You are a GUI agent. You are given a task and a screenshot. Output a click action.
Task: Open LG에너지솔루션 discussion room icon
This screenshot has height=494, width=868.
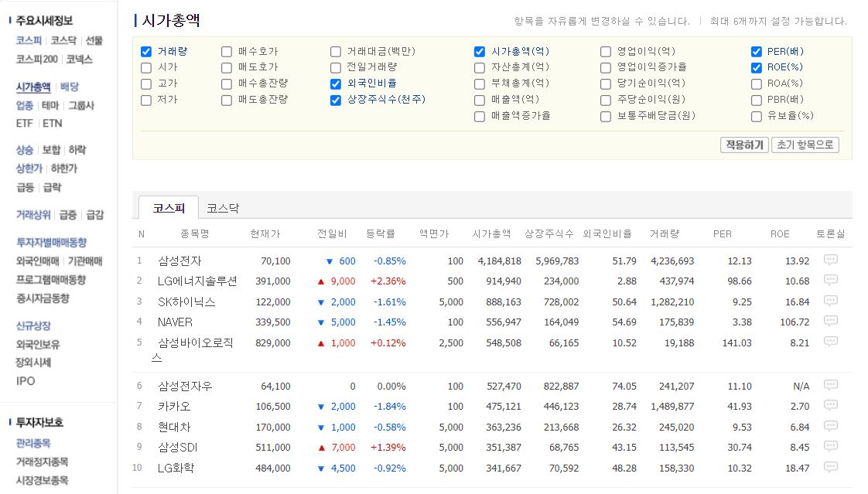tap(830, 280)
